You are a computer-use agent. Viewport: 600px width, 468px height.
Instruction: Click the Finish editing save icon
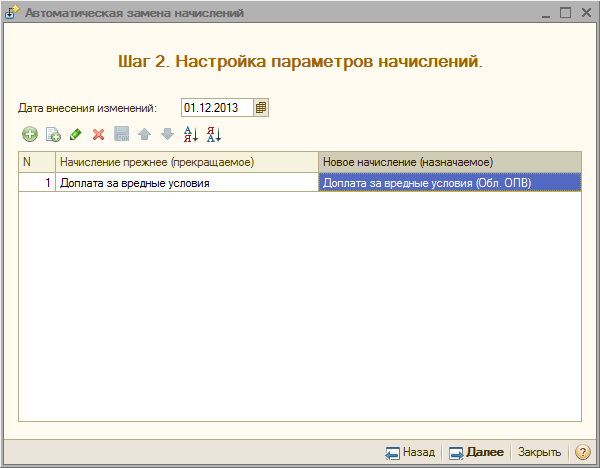121,134
